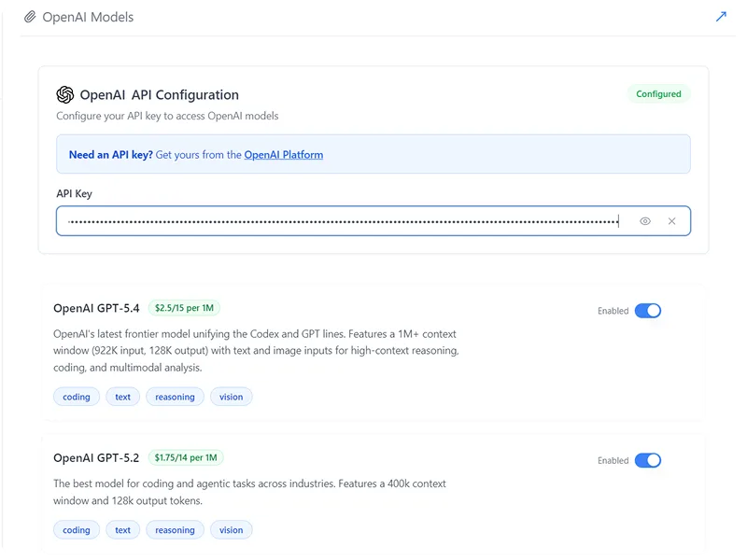This screenshot has height=560, width=747.
Task: Click the OpenAI Models header title
Action: click(88, 17)
